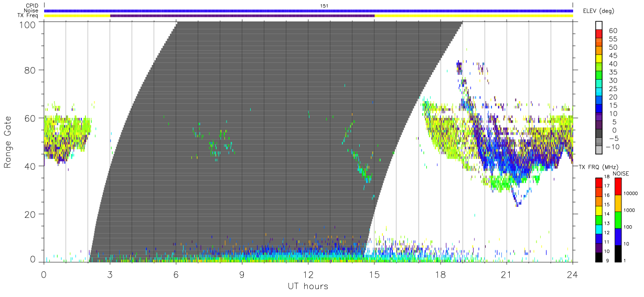Viewport: 644px width, 297px height.
Task: Select the purple segment of TX Freq bar
Action: pyautogui.click(x=242, y=16)
